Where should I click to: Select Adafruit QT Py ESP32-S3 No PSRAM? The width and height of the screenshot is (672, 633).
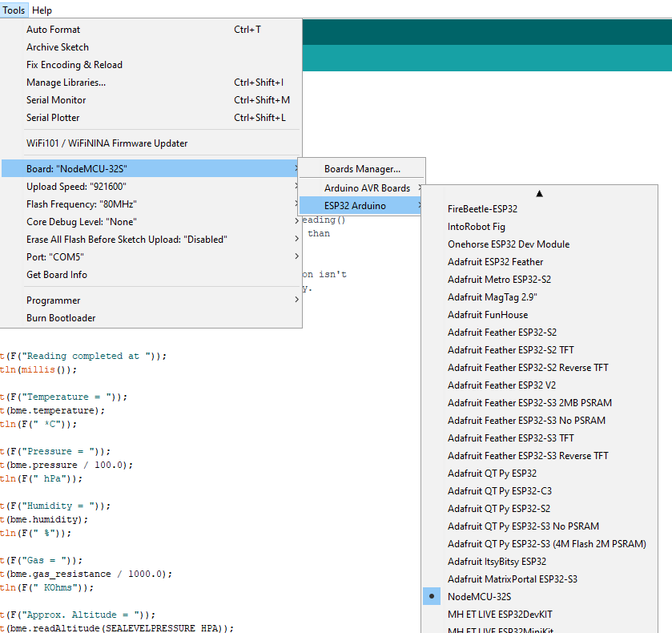point(540,526)
